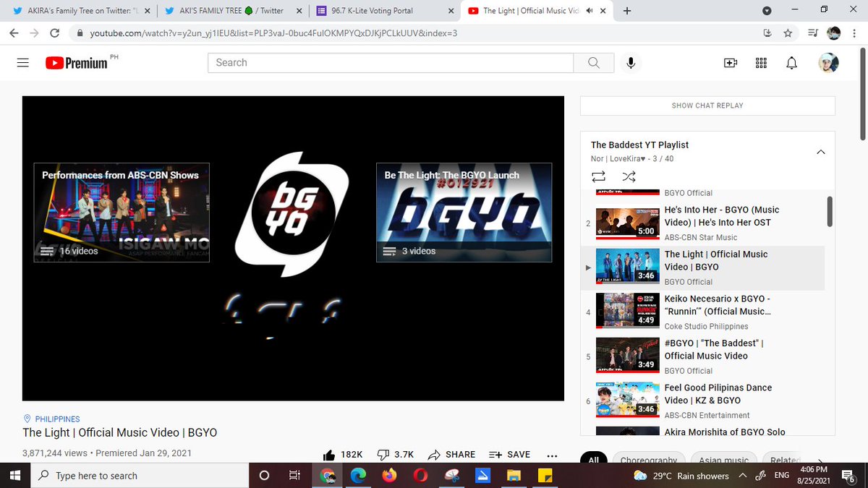The width and height of the screenshot is (868, 488).
Task: Start voice search with microphone icon
Action: 631,63
